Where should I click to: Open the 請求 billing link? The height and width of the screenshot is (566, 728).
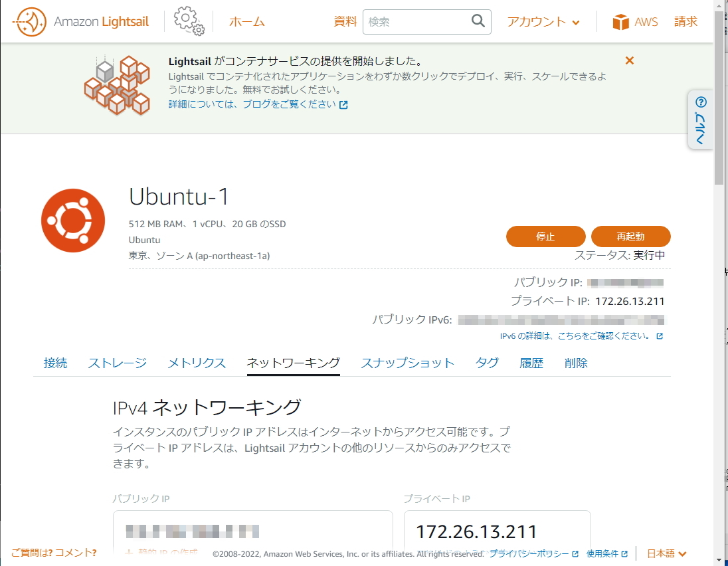[685, 21]
